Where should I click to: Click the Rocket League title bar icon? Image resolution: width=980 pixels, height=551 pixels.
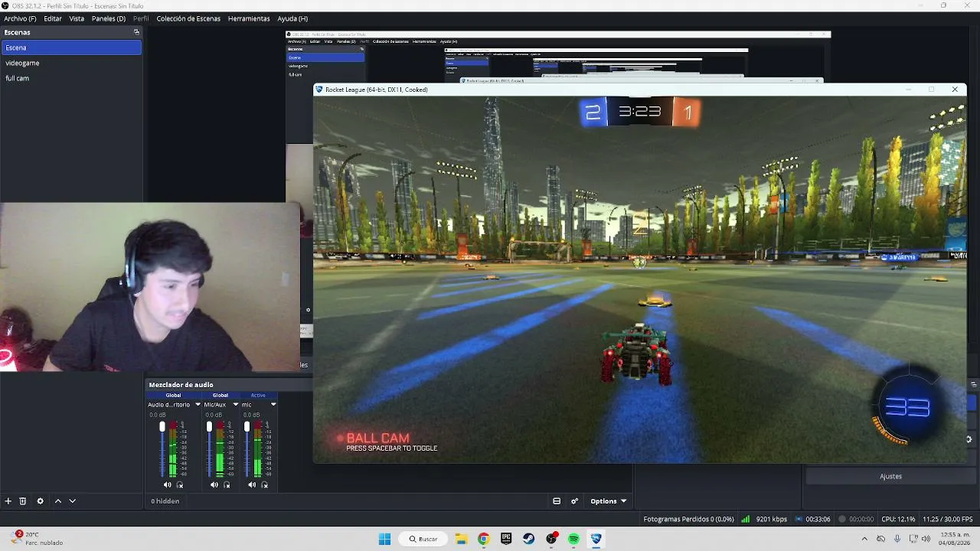pyautogui.click(x=319, y=90)
